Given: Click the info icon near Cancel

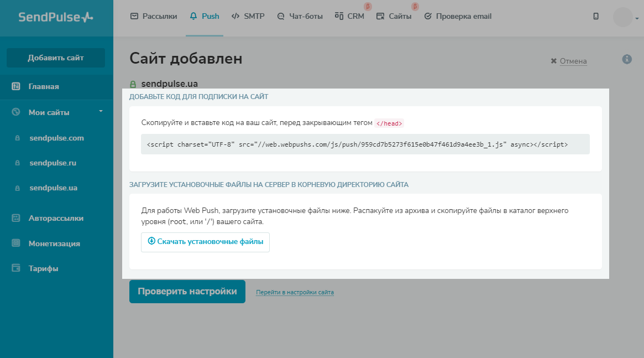Looking at the screenshot, I should coord(627,59).
